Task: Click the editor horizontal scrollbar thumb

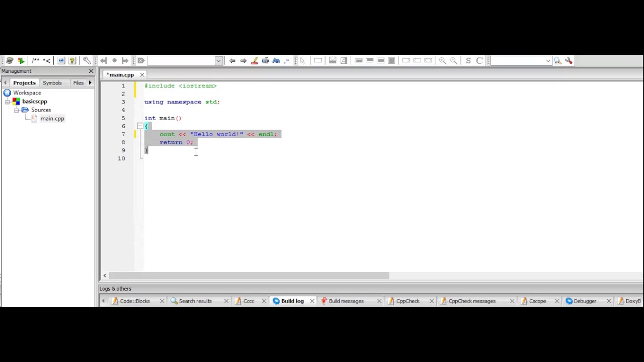Action: pyautogui.click(x=249, y=276)
